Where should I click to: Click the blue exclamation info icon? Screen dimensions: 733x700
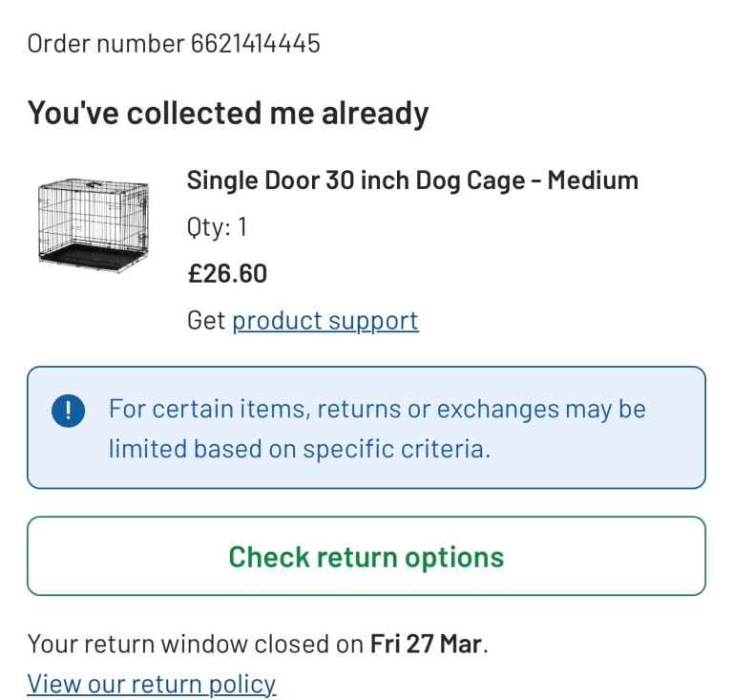click(69, 411)
